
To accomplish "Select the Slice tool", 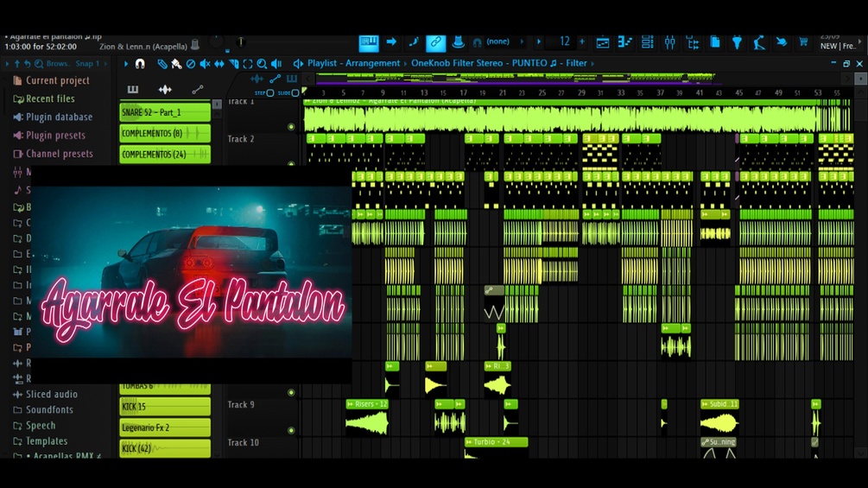I will [233, 64].
